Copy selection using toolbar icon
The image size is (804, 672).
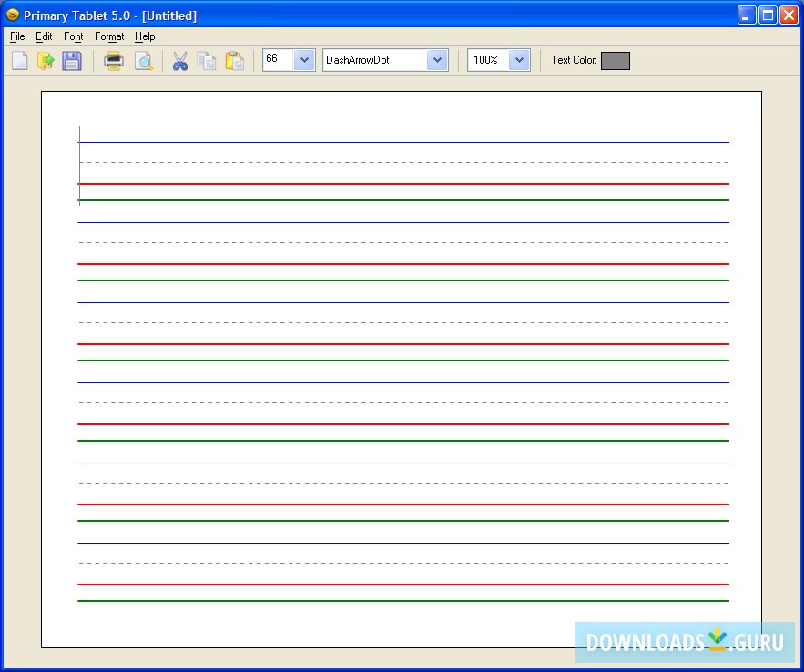207,60
